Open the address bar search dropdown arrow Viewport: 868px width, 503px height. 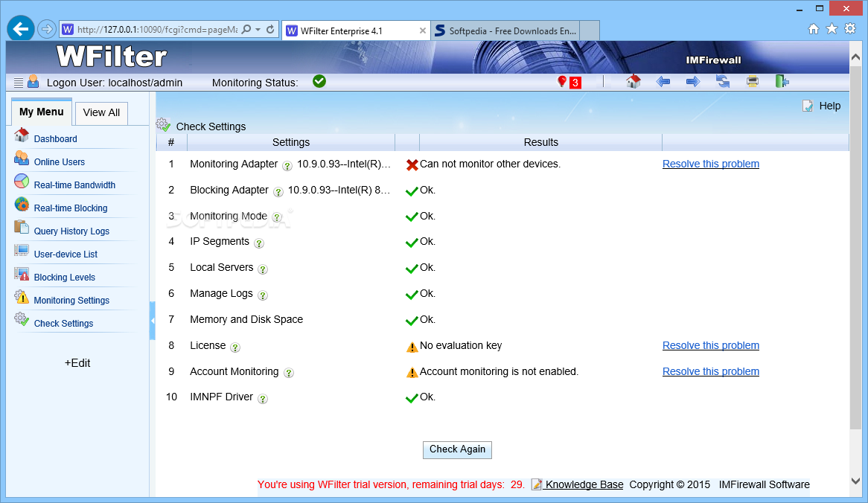pyautogui.click(x=258, y=29)
